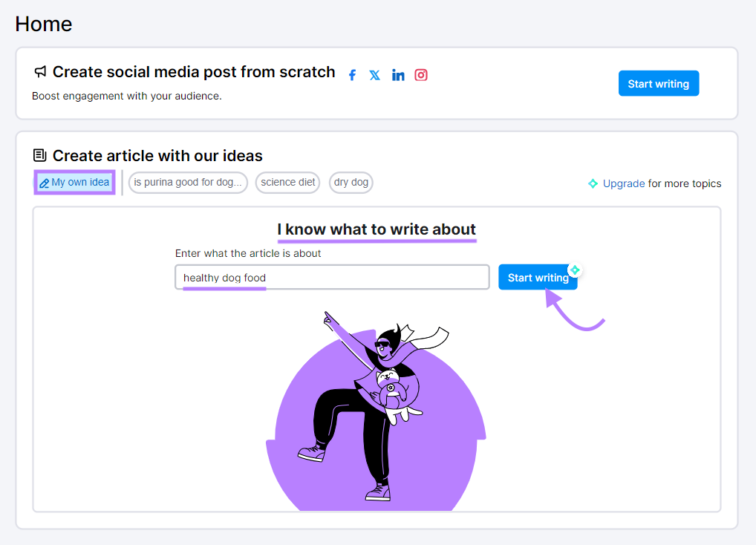Viewport: 756px width, 545px height.
Task: Click the pencil icon in My own idea
Action: (45, 183)
